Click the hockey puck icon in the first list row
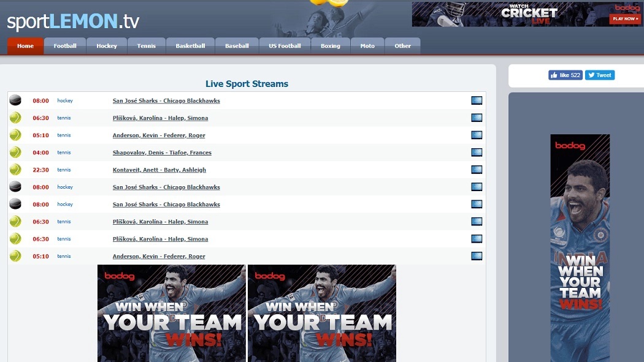Viewport: 644px width, 362px height. pyautogui.click(x=15, y=100)
